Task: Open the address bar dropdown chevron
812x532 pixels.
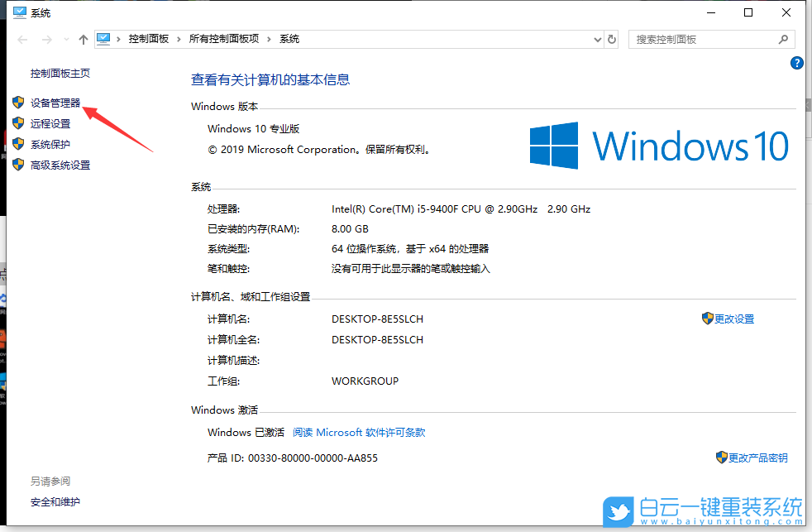Action: pos(597,38)
